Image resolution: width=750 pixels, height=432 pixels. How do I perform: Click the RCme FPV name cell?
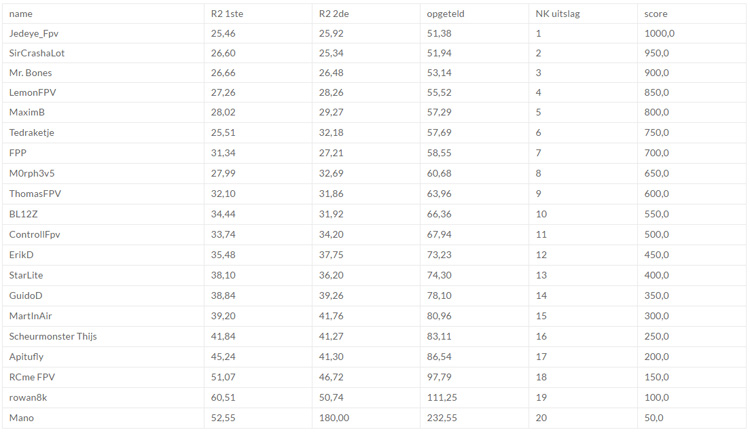point(31,377)
